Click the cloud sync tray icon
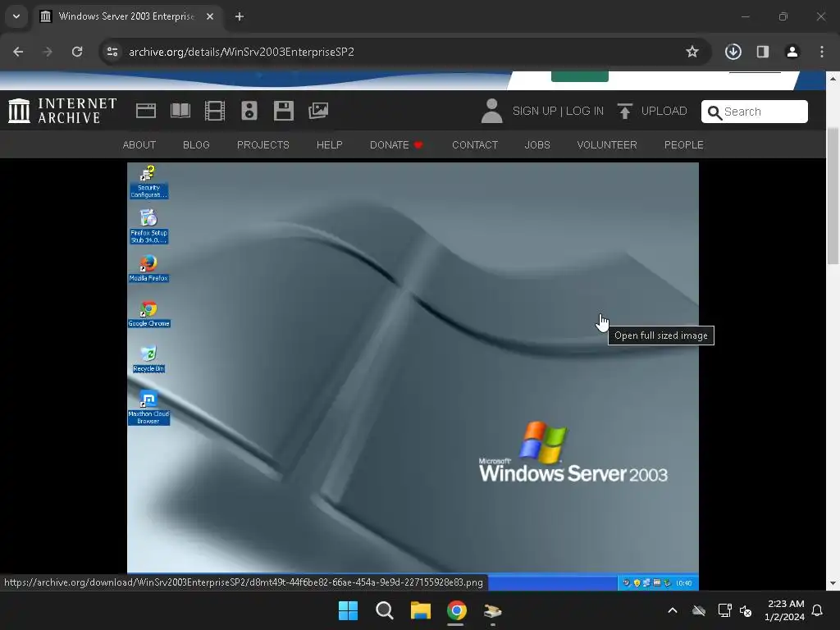The height and width of the screenshot is (630, 840). click(699, 610)
